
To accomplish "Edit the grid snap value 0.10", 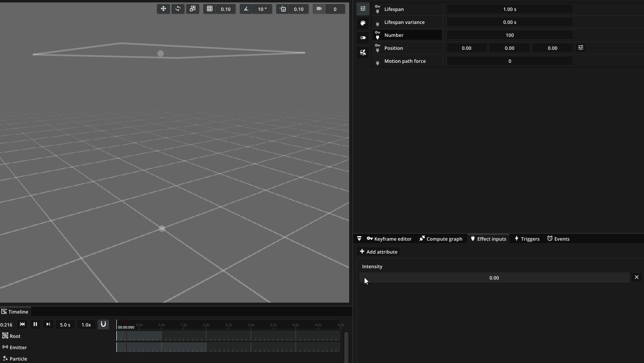I will [x=226, y=9].
